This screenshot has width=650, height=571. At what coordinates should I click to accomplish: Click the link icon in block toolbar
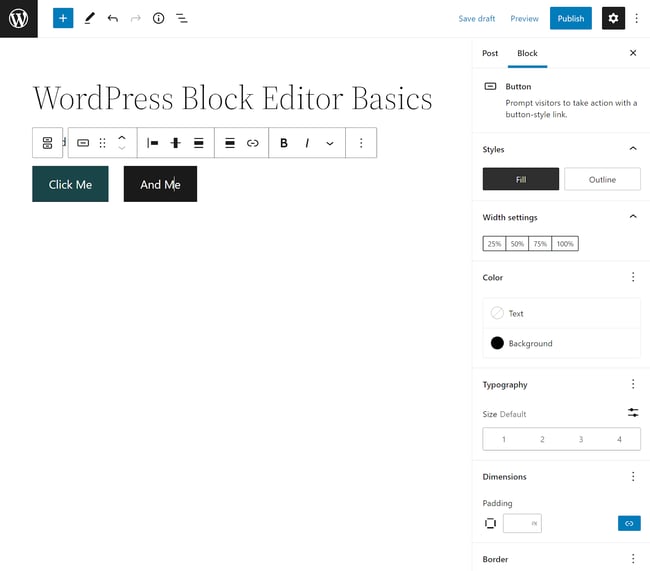(253, 143)
